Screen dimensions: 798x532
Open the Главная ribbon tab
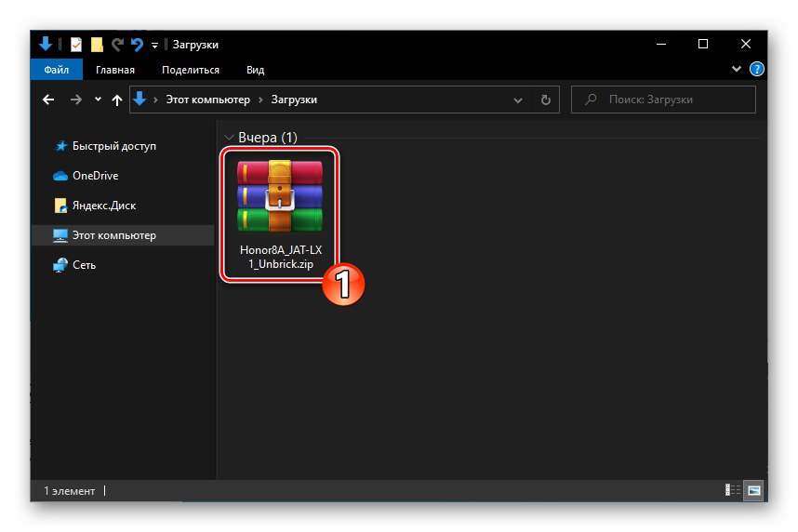[115, 70]
